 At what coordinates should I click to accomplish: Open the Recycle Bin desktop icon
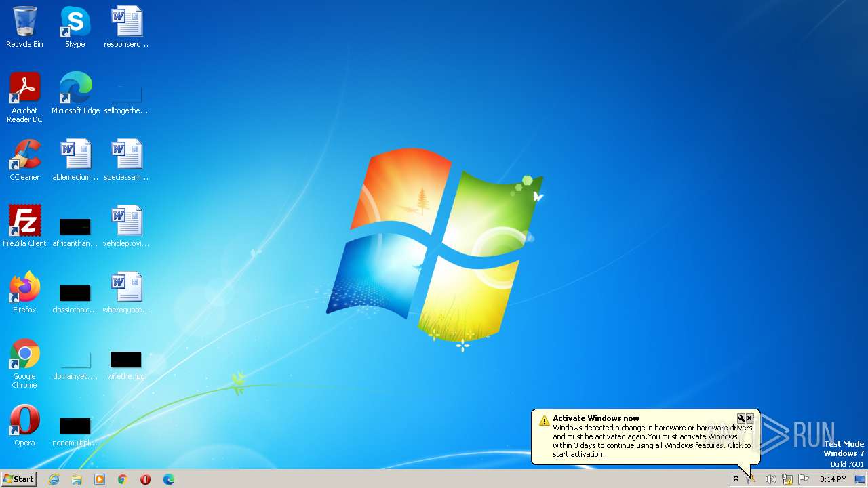tap(24, 27)
